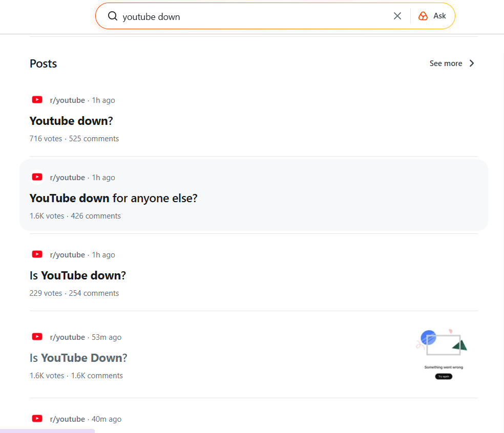Click the See more link

coord(446,63)
